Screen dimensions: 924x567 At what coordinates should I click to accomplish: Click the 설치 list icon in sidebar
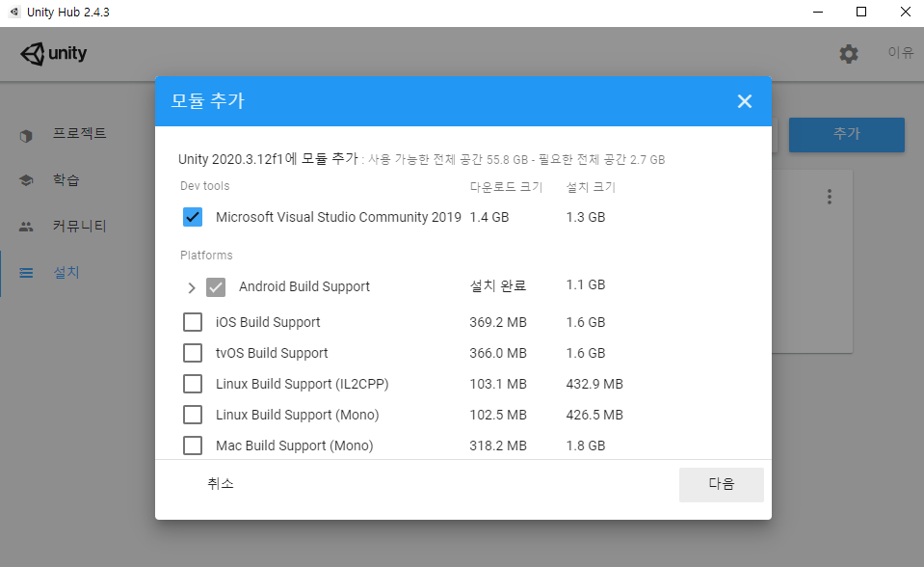26,273
